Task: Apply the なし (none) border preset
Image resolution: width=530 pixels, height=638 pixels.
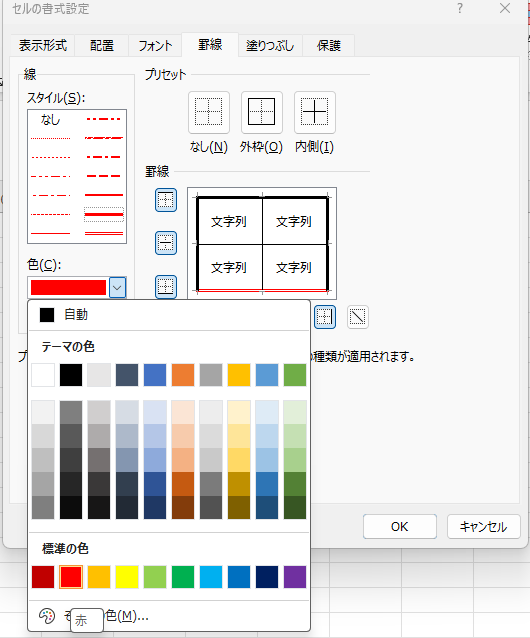Action: tap(209, 112)
